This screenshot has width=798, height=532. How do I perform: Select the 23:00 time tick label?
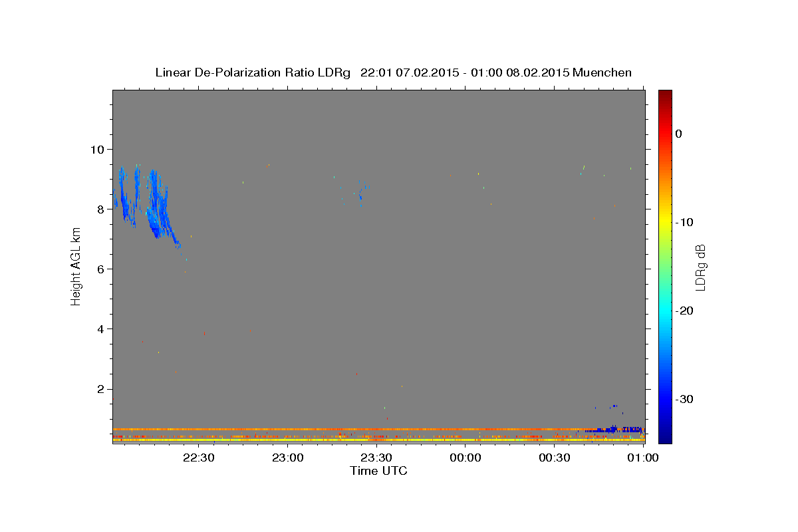click(x=288, y=458)
